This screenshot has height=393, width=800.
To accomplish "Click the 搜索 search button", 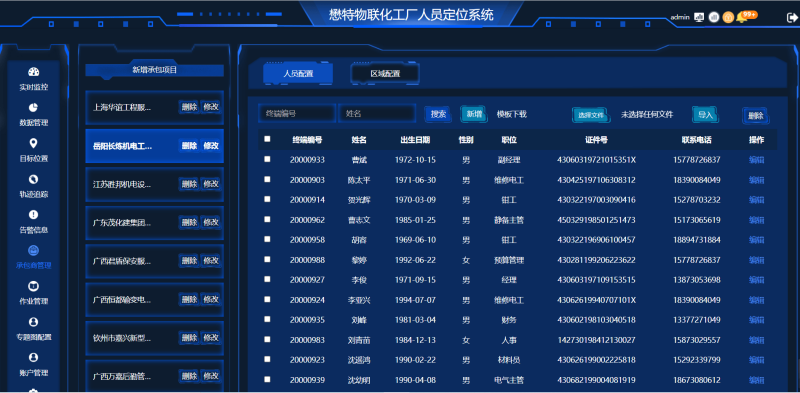I will coord(438,114).
